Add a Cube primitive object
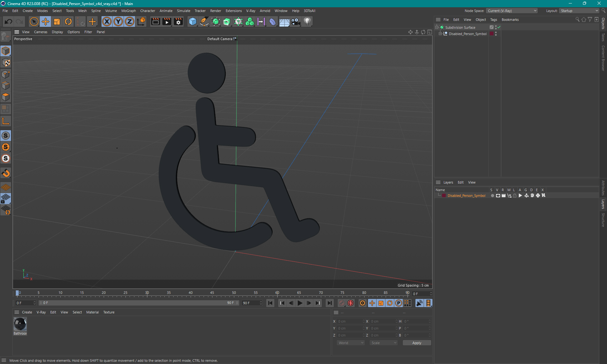The height and width of the screenshot is (364, 607). click(193, 21)
